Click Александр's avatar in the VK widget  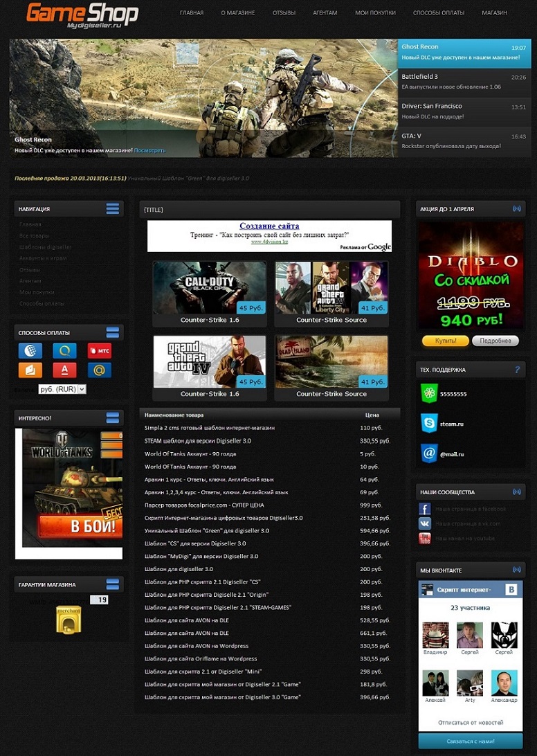(x=504, y=683)
